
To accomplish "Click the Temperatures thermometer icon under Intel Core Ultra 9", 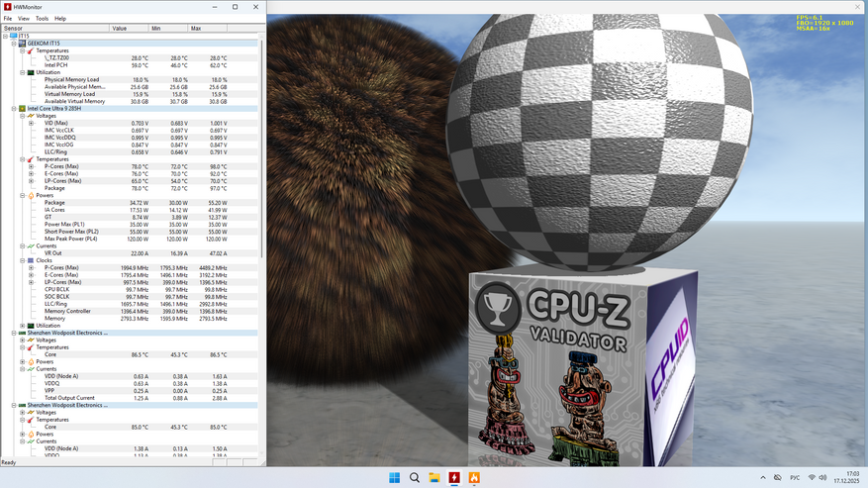I will click(x=31, y=159).
